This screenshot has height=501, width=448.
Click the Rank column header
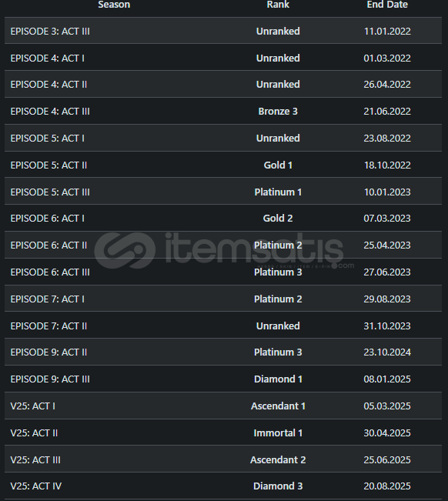[278, 5]
